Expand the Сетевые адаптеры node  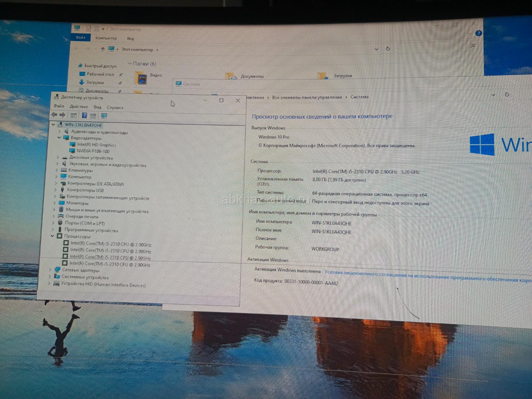(x=50, y=270)
